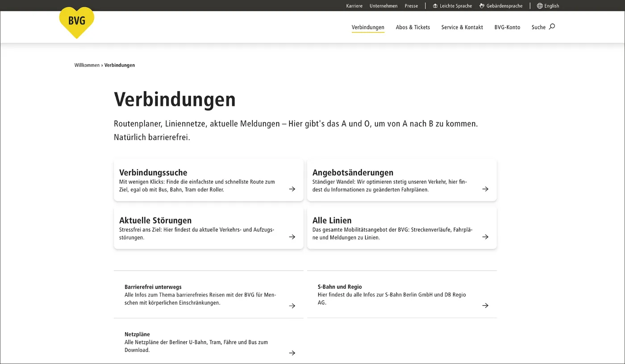Open the Verbindungssuche card heading

[x=153, y=173]
